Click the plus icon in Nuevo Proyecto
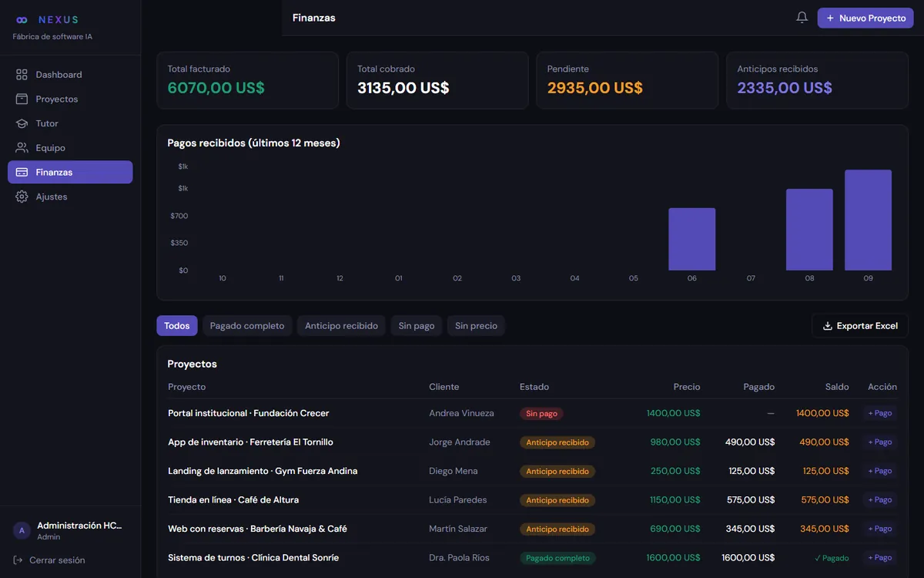This screenshot has width=924, height=578. (x=830, y=18)
